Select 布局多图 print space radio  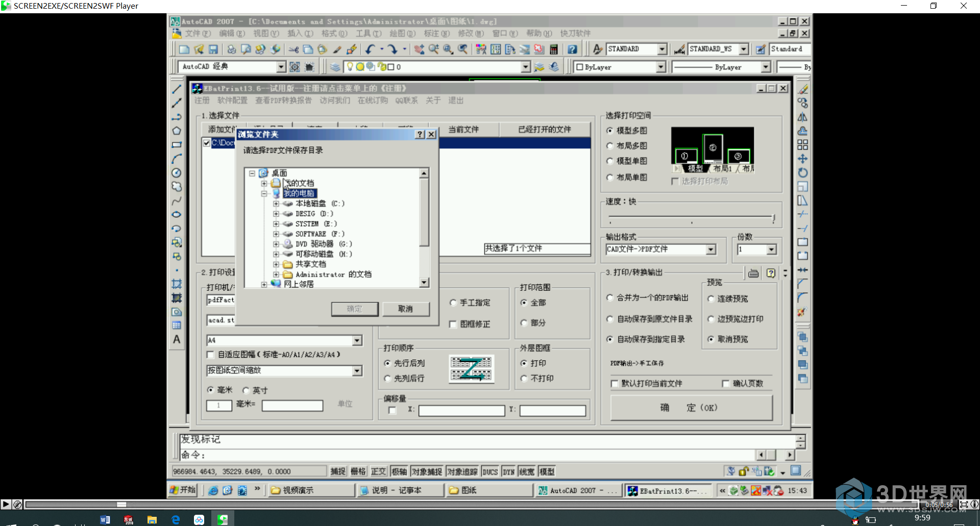point(610,146)
